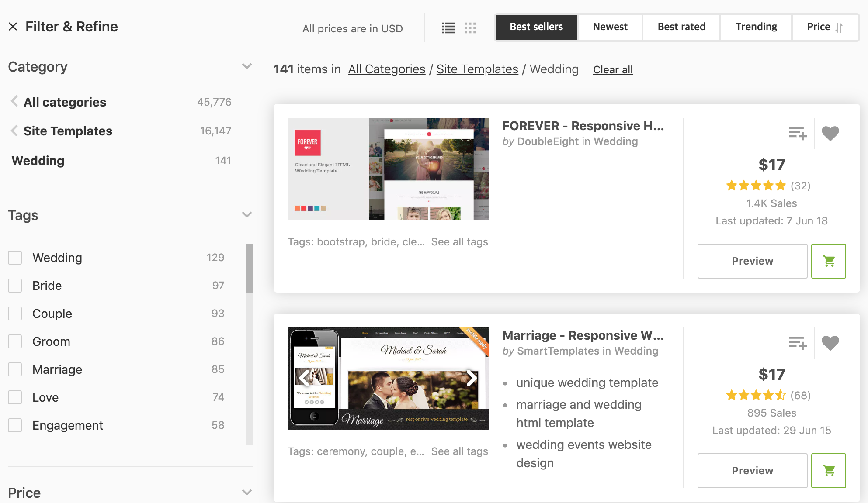Screen dimensions: 868x503
Task: Collapse the Tags section chevron
Action: (x=247, y=215)
